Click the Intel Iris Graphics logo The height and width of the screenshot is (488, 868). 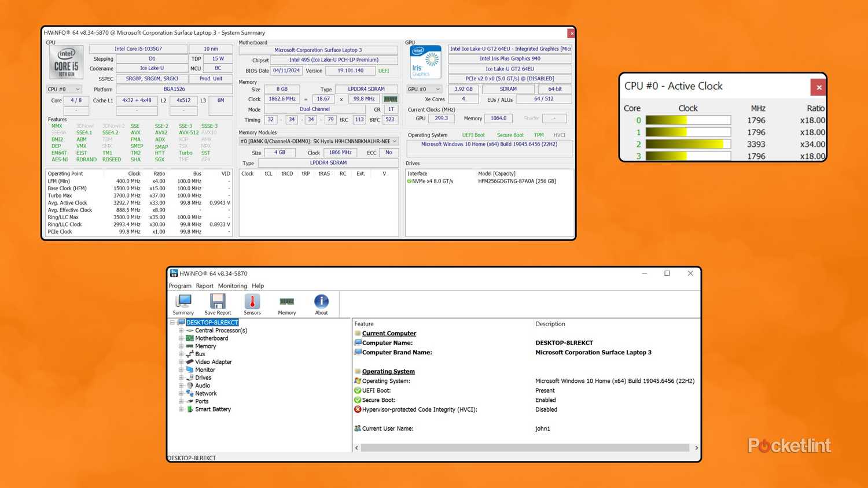(x=425, y=62)
